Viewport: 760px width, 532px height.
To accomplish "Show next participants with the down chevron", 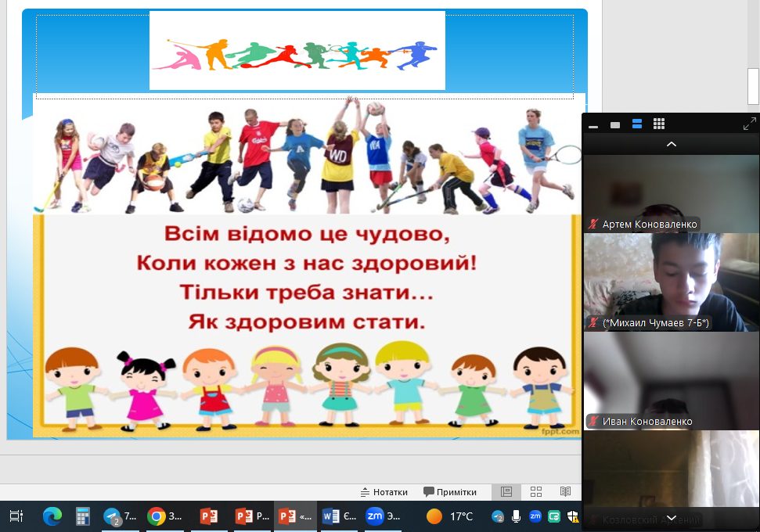I will 672,518.
